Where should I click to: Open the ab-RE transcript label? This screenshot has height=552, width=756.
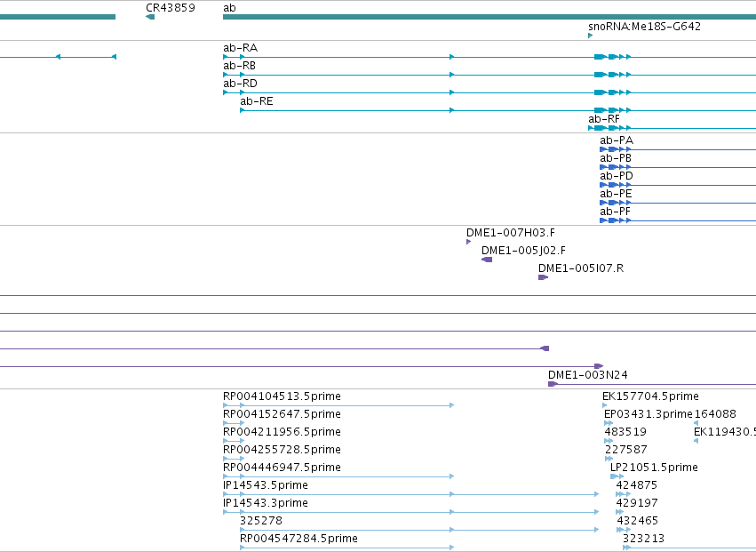point(257,101)
